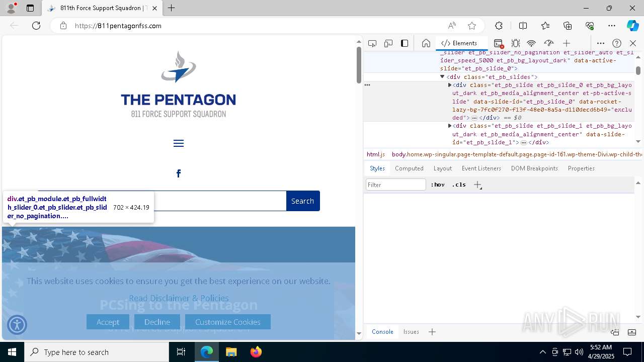Screen dimensions: 644x362
Task: Open Task View on the taskbar
Action: click(181, 352)
